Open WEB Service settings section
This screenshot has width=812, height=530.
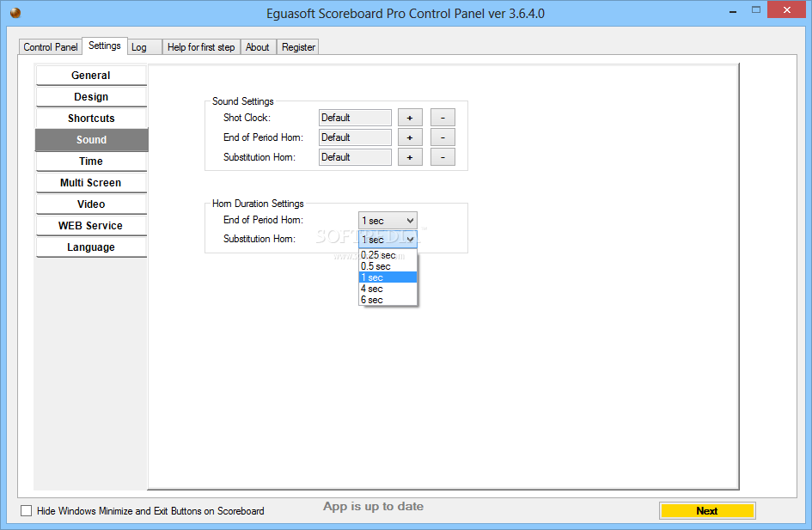[x=91, y=226]
